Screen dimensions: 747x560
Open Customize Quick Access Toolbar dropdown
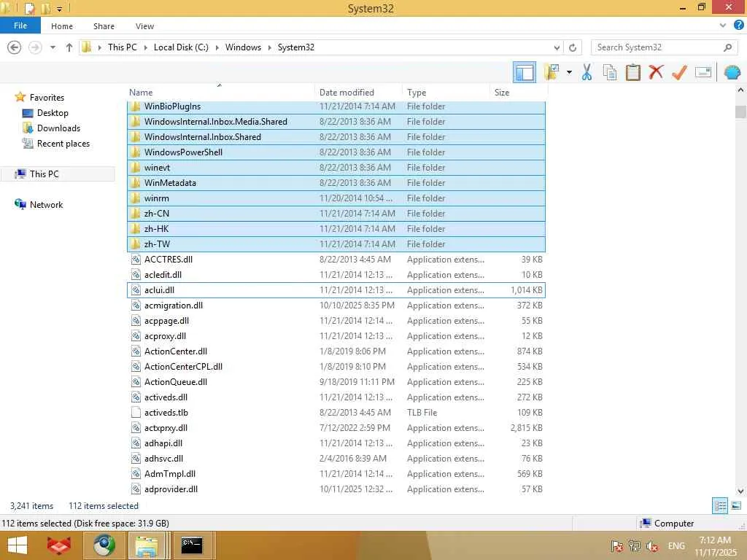(60, 9)
